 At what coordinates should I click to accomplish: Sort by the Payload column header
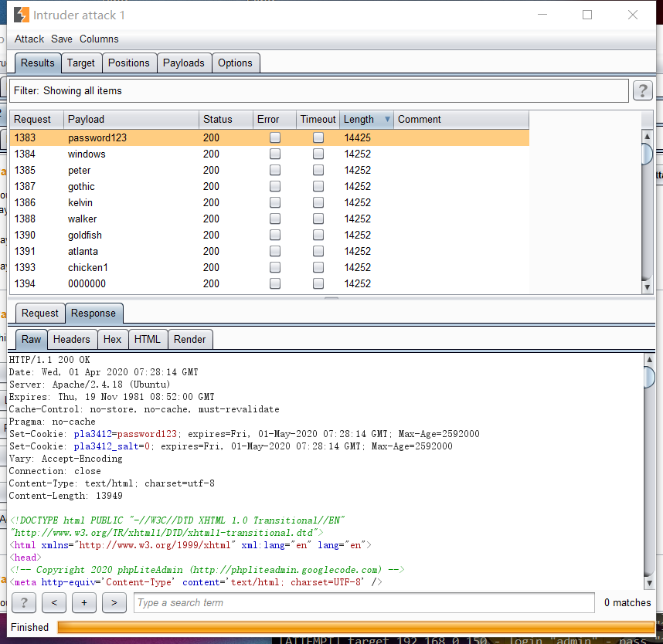[x=131, y=120]
